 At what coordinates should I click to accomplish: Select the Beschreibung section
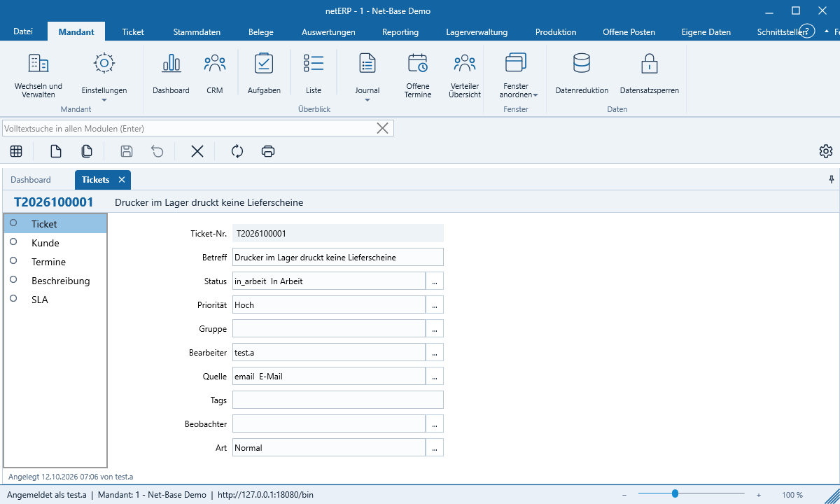coord(55,281)
